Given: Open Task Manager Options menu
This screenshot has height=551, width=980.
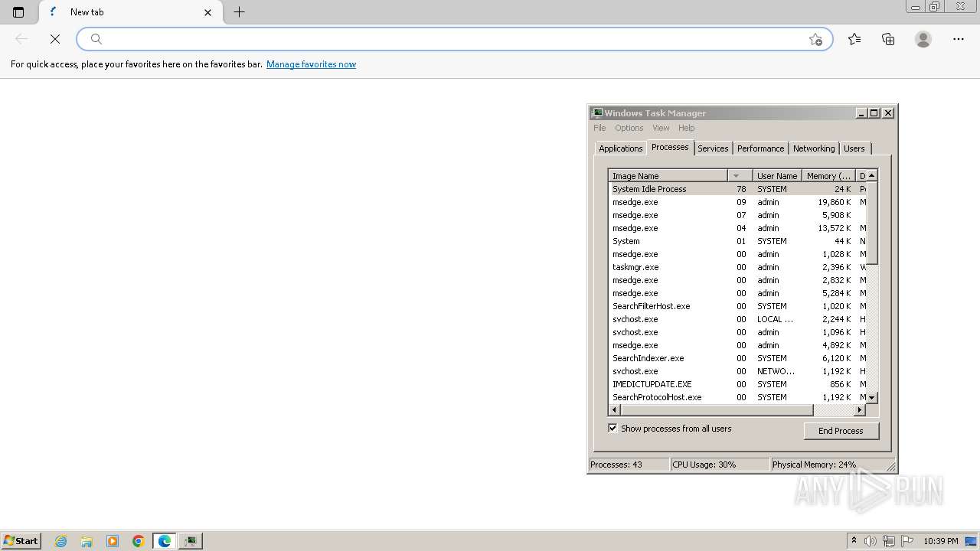Looking at the screenshot, I should [629, 128].
